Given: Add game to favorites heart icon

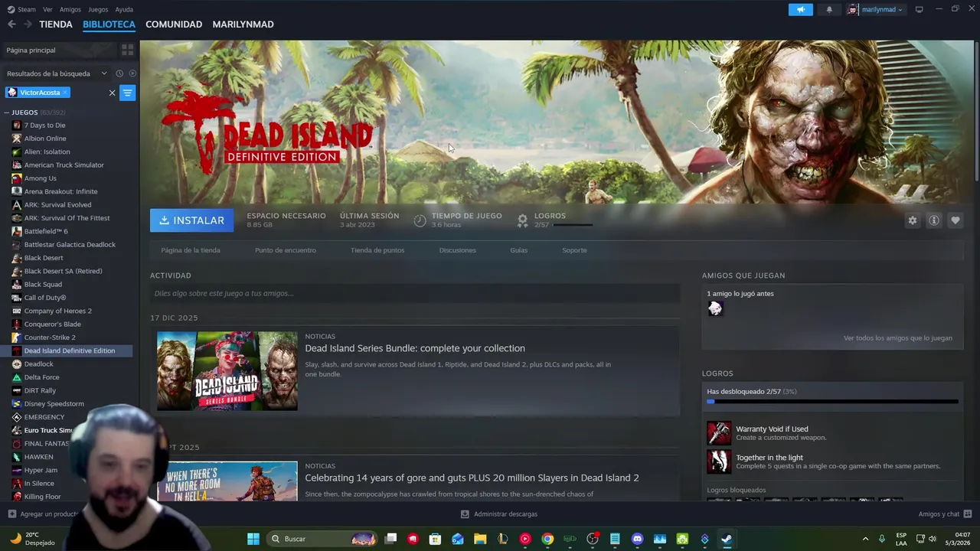Looking at the screenshot, I should click(x=955, y=220).
